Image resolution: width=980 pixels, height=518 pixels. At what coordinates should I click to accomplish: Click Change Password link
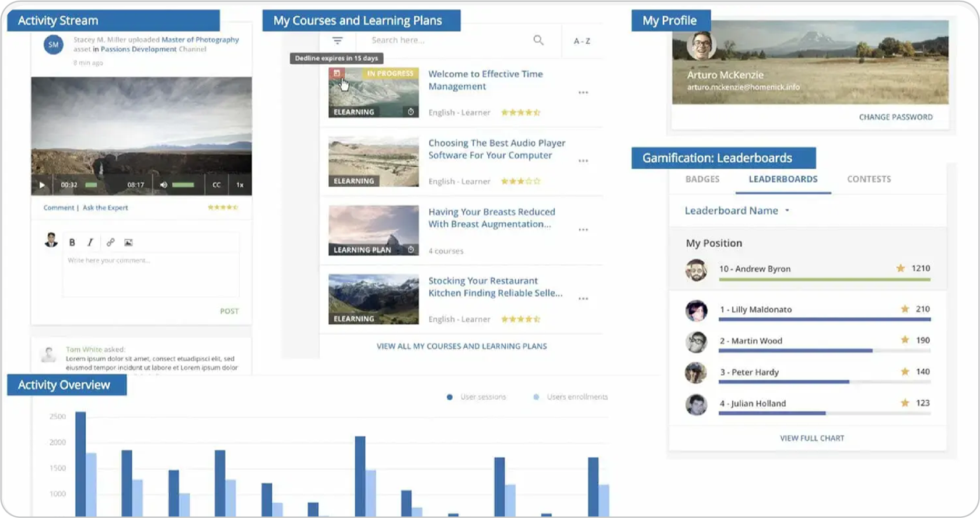[x=895, y=117]
